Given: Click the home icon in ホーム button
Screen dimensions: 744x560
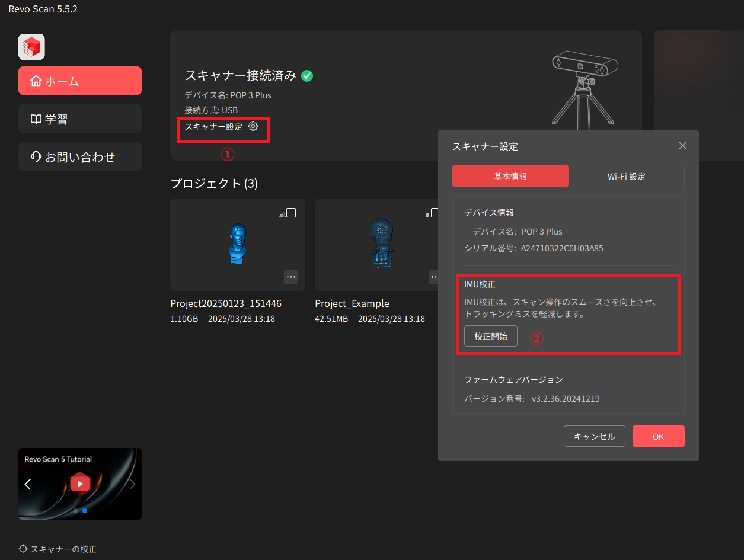Looking at the screenshot, I should pos(36,81).
